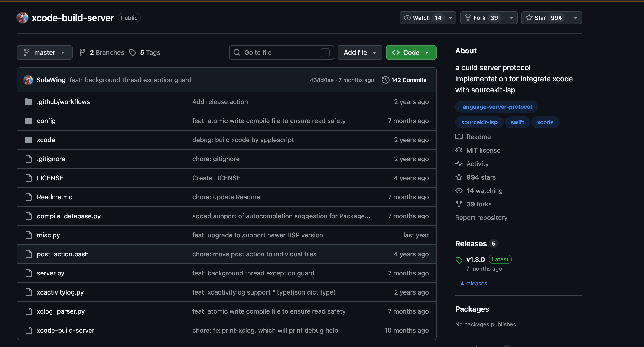Open commit hash 438d0ae
644x347 pixels.
[x=322, y=80]
